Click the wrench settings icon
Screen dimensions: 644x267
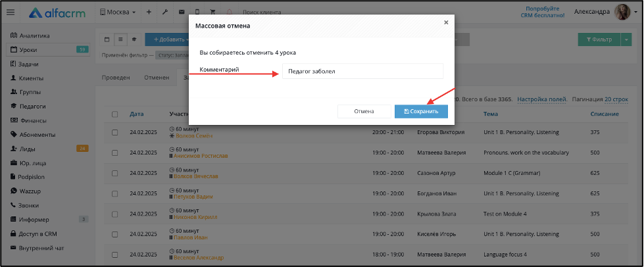[165, 12]
